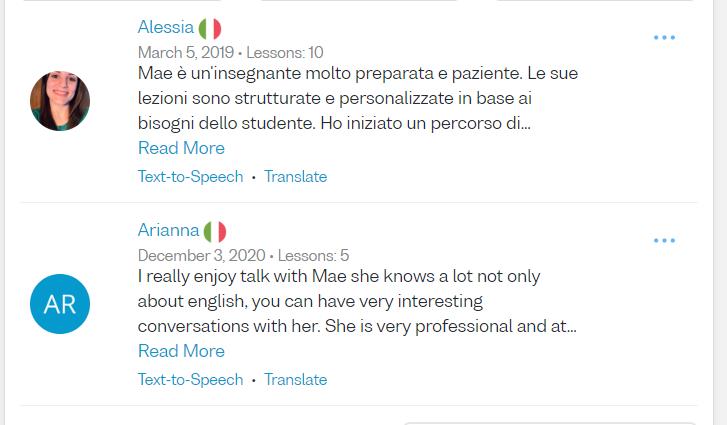Play Text-to-Speech for Arianna's review

point(190,380)
